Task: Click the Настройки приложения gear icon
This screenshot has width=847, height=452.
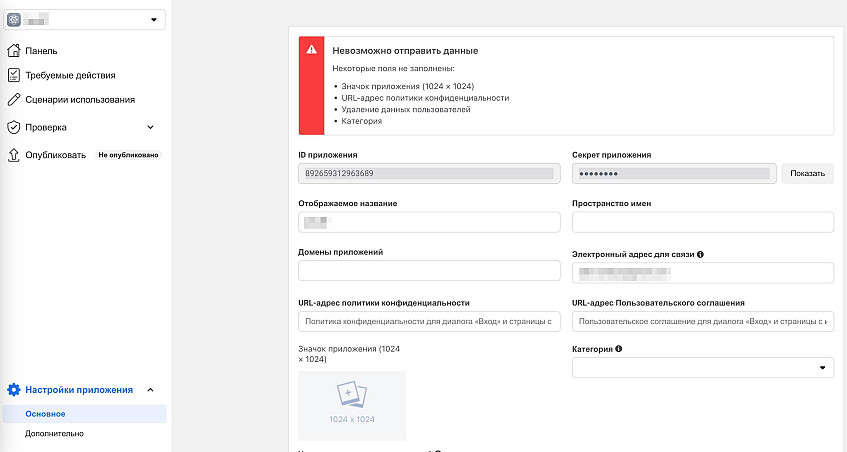Action: [14, 390]
